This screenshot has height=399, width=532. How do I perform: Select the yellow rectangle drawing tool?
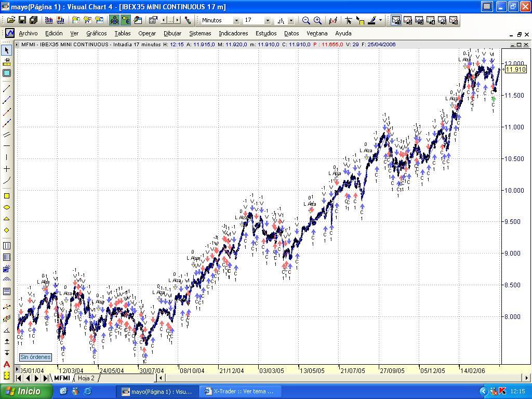[x=7, y=196]
